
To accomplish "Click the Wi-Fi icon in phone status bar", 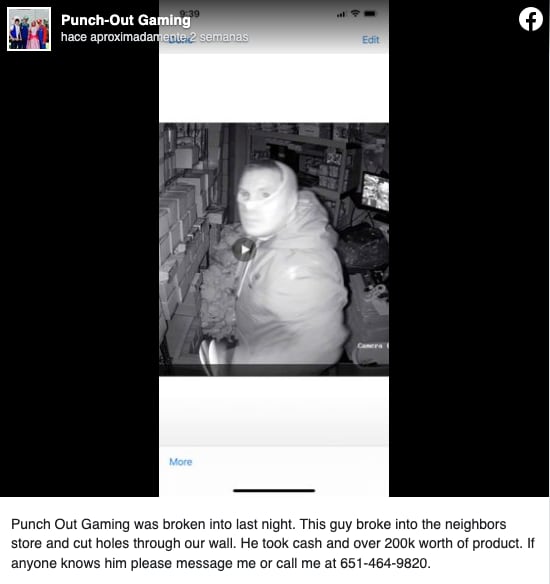I will coord(355,13).
